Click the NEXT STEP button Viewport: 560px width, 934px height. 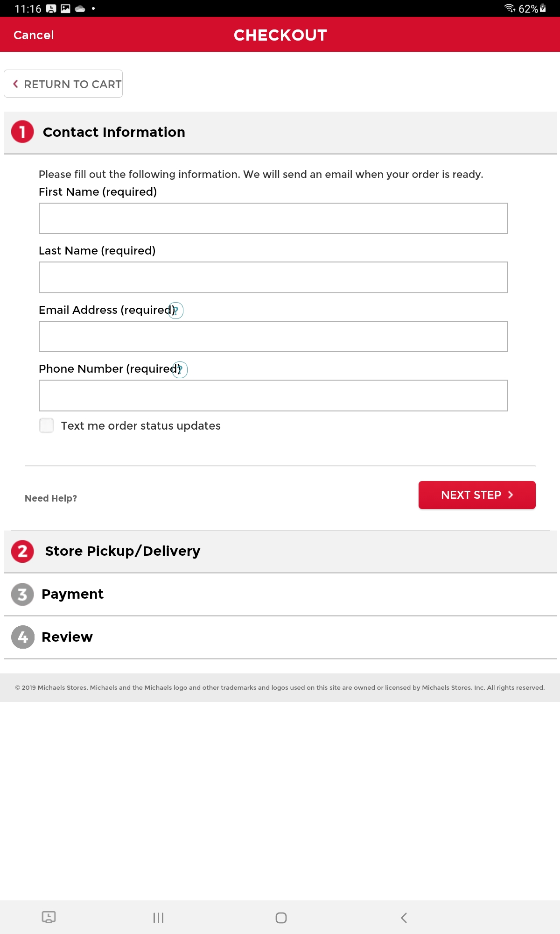[477, 495]
